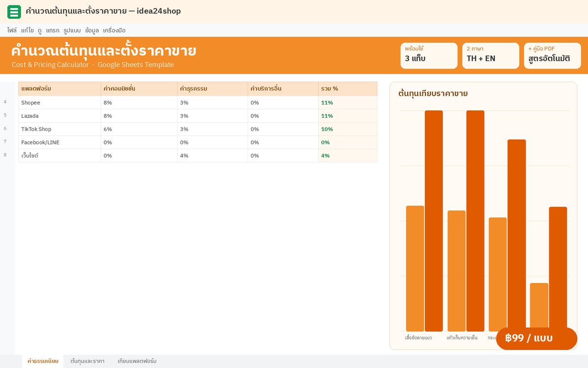Click the document title in the top bar
Viewport: 588px width, 368px height.
point(103,11)
